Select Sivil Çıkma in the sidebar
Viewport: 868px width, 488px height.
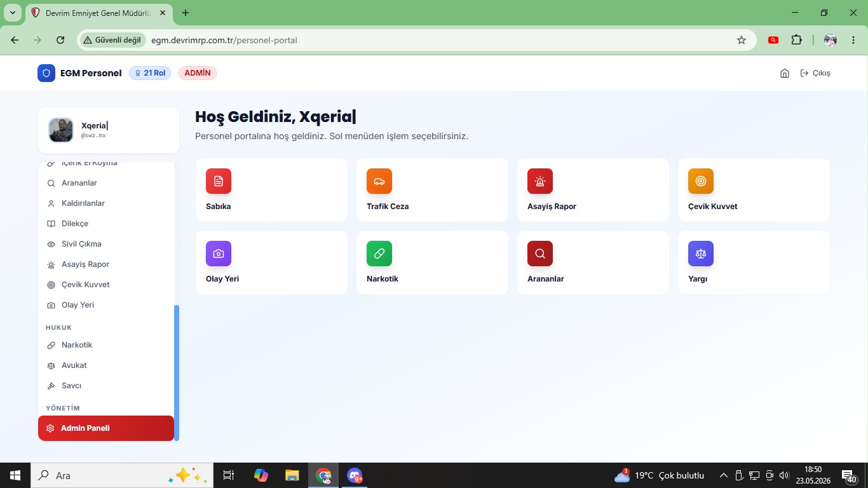106,244
